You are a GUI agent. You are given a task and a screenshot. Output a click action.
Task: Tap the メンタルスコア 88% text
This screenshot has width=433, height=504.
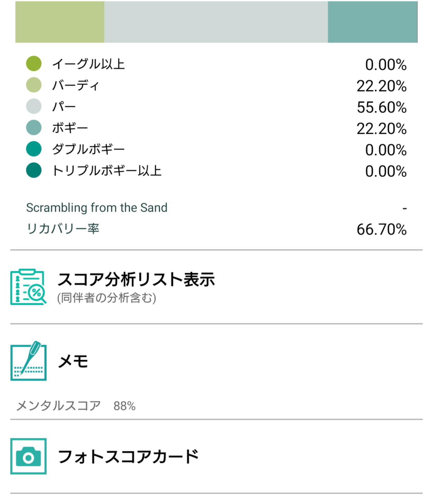pyautogui.click(x=76, y=406)
